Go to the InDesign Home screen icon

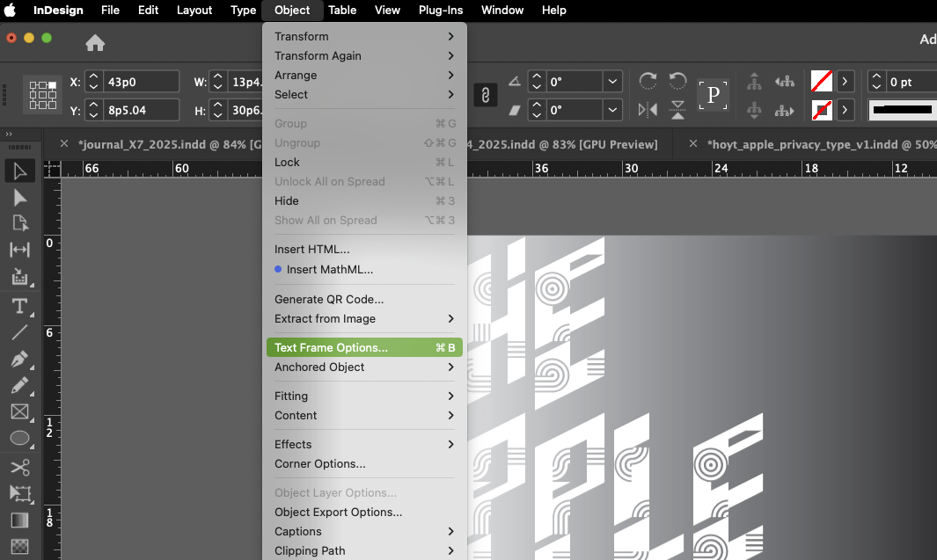click(x=95, y=43)
